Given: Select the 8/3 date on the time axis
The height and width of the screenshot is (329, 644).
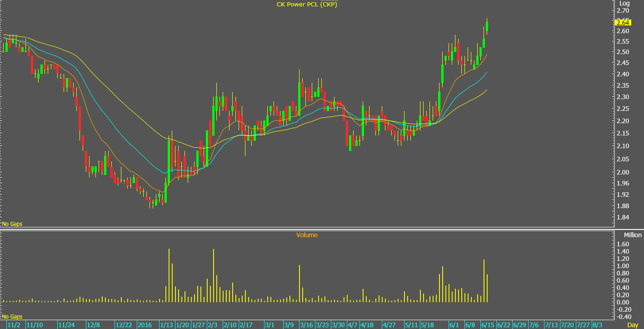Looking at the screenshot, I should (x=598, y=325).
